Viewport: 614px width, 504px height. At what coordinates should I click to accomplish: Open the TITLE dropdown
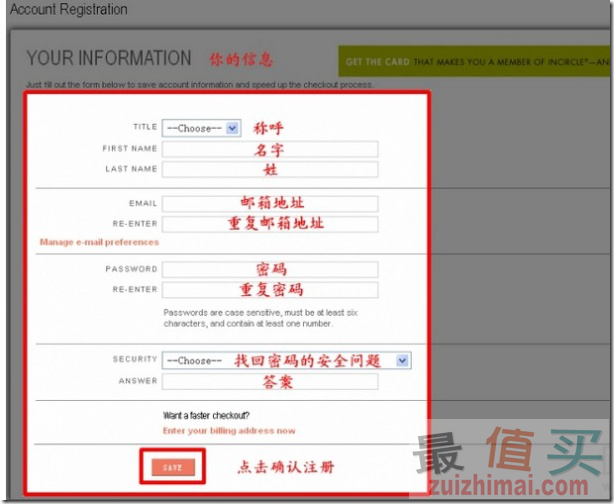pos(201,128)
